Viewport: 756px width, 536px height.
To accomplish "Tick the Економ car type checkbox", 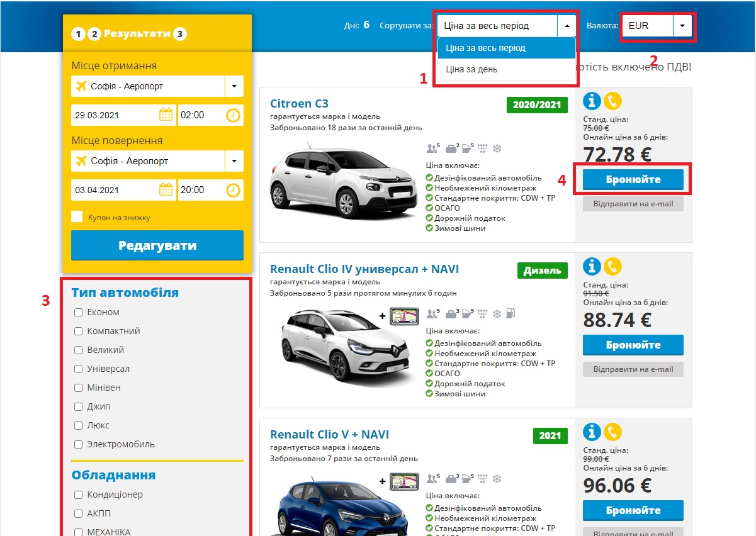I will 78,312.
